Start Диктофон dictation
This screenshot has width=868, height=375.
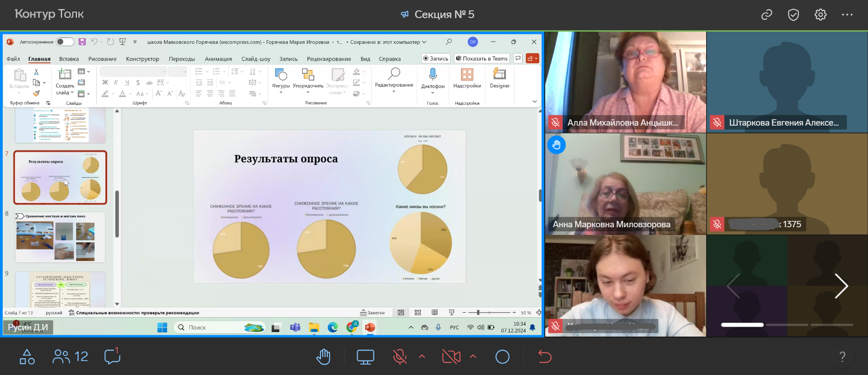click(x=433, y=80)
